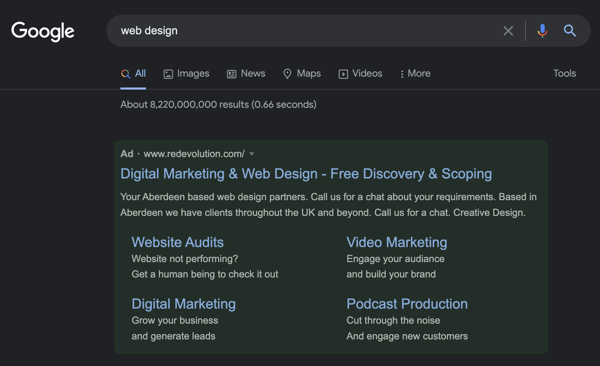This screenshot has width=600, height=366.
Task: Start voice search with the microphone icon
Action: point(542,31)
